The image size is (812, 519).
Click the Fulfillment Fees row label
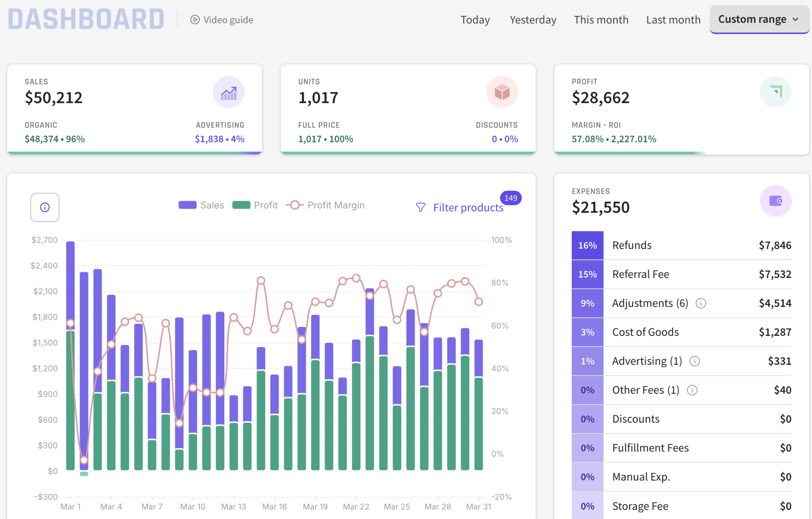(650, 448)
